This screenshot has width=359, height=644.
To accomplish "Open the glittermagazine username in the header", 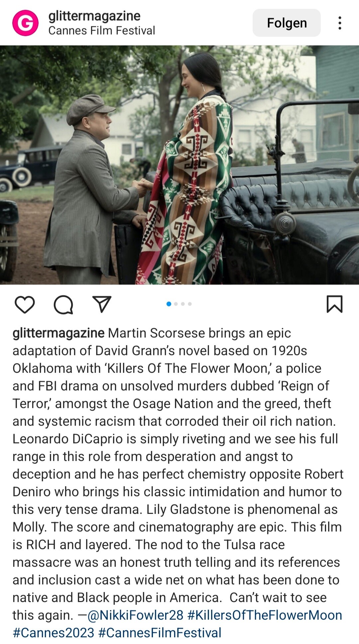I will click(x=94, y=16).
